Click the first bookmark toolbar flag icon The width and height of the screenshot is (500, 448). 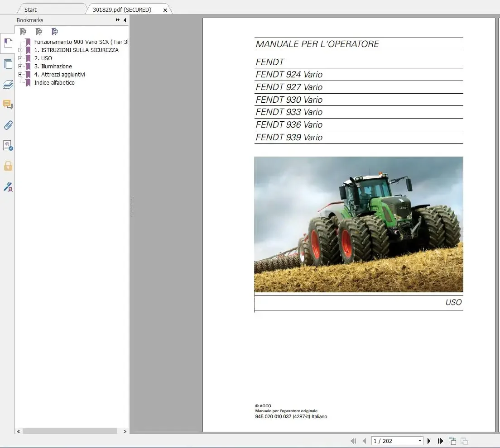click(x=23, y=32)
